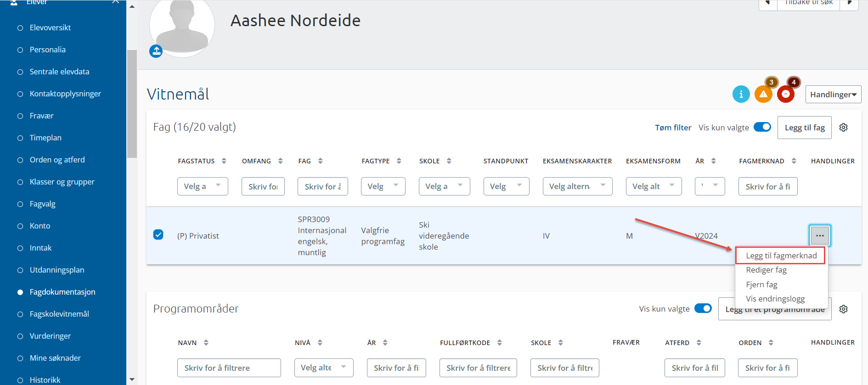Open the Handlinger dropdown
Screen dimensions: 868x385
pyautogui.click(x=833, y=95)
